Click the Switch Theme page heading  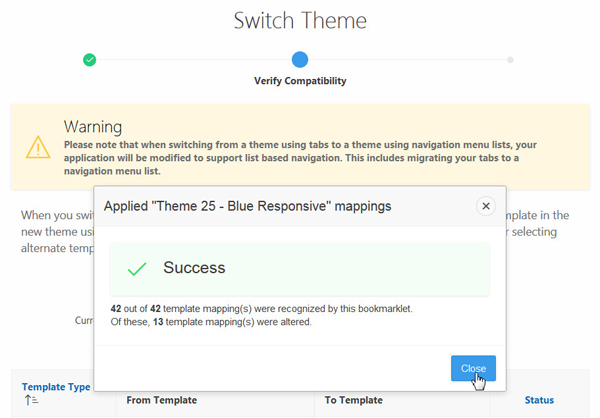click(x=300, y=20)
